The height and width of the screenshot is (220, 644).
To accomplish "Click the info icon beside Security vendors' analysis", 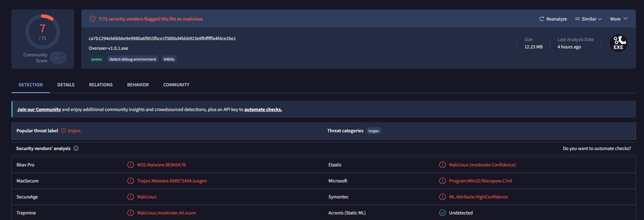I will click(x=76, y=148).
